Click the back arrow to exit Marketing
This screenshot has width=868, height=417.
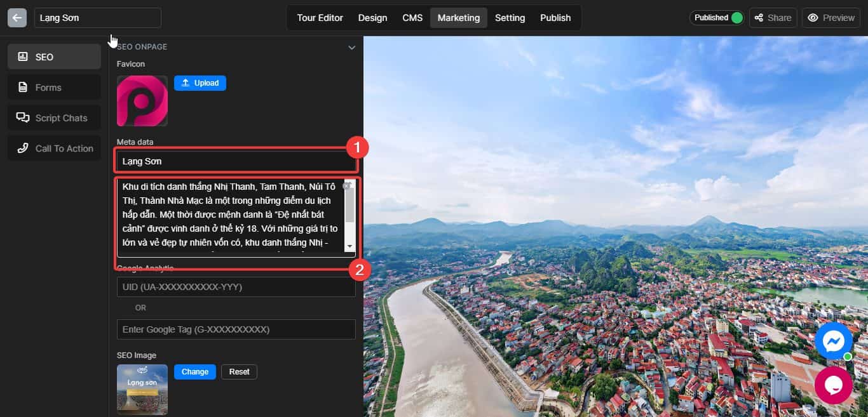[x=17, y=17]
